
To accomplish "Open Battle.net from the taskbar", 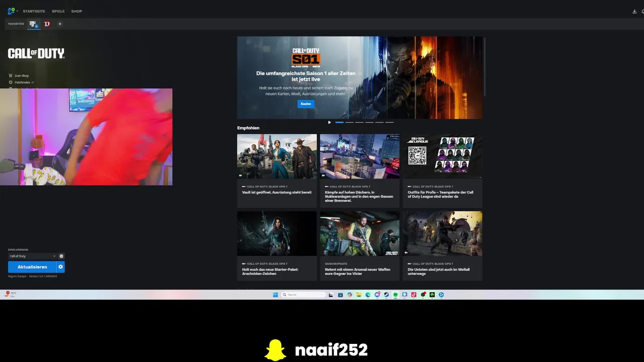I will click(x=441, y=295).
